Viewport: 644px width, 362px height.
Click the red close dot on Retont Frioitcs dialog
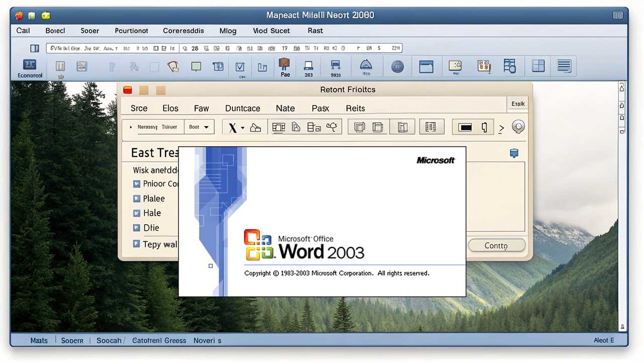128,90
